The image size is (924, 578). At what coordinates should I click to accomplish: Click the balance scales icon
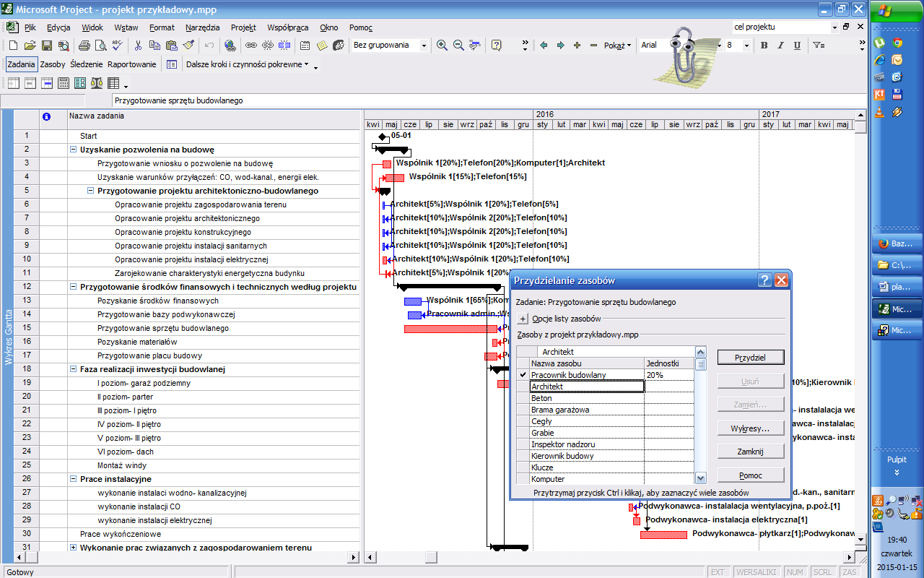(x=97, y=84)
